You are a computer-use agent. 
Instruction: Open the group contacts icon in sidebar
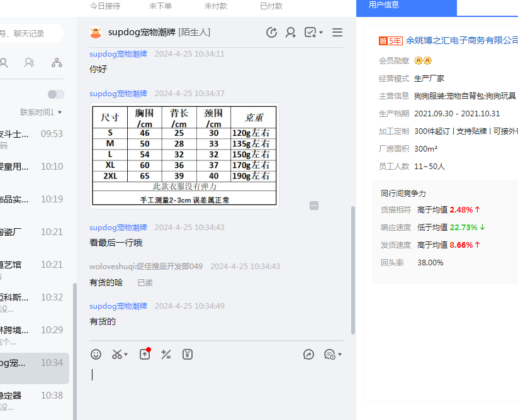click(30, 62)
